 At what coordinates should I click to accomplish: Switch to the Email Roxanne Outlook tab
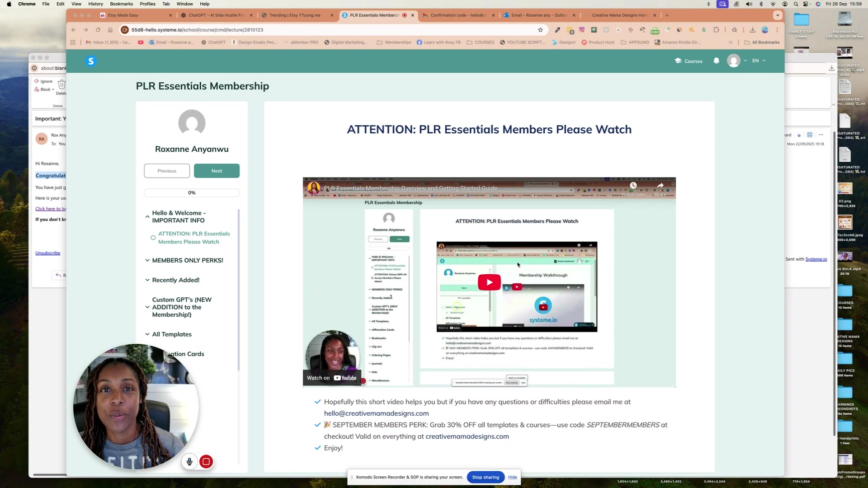[x=539, y=15]
